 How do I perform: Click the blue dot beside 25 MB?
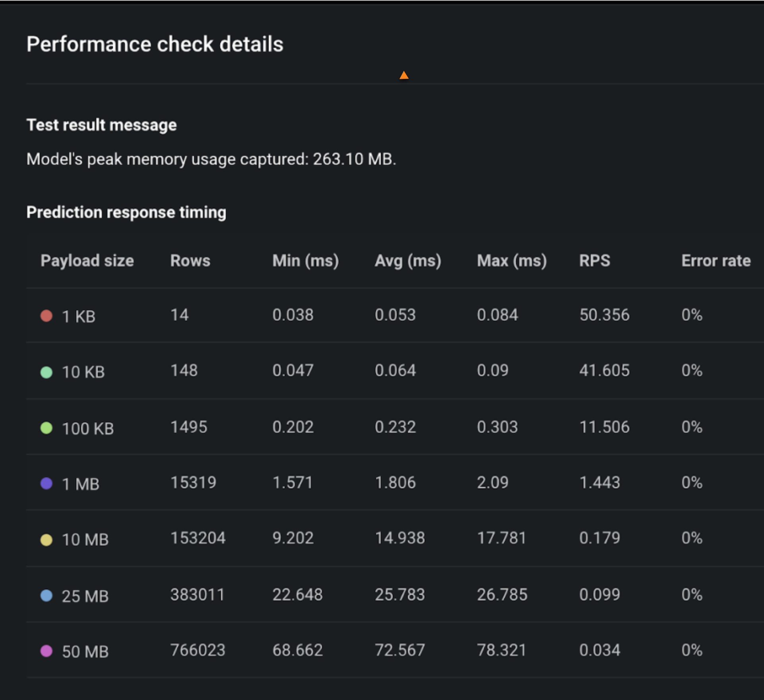[x=47, y=595]
